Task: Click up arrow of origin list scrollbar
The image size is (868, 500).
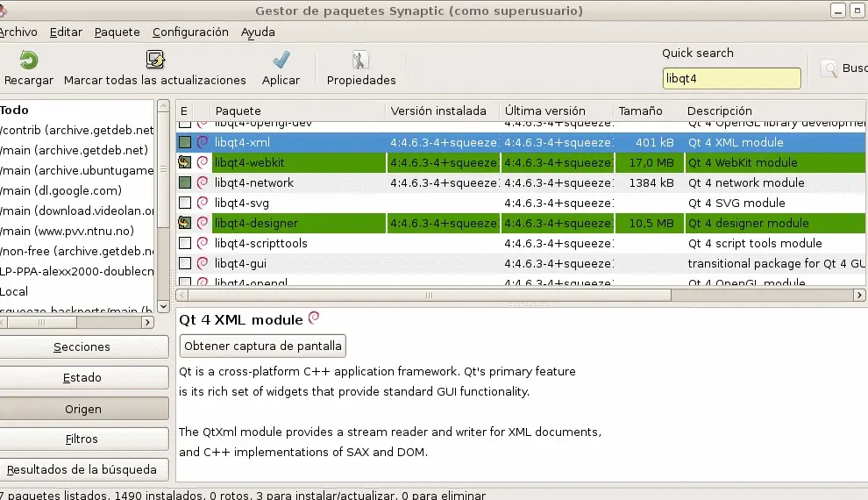Action: click(163, 105)
